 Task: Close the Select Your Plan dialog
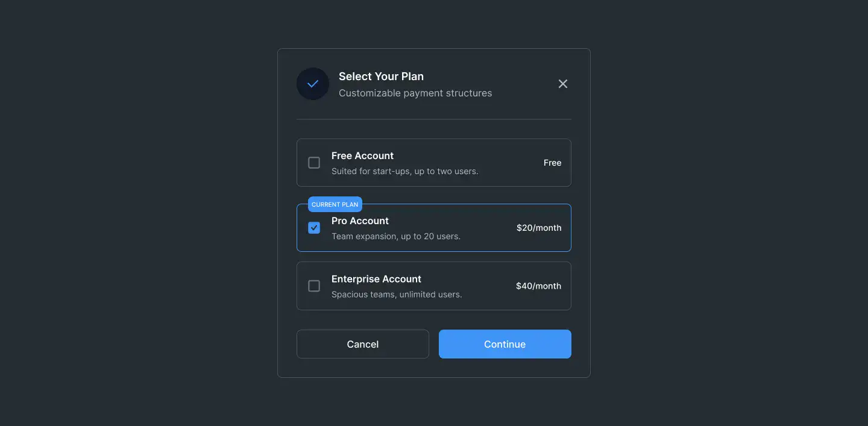pos(563,84)
